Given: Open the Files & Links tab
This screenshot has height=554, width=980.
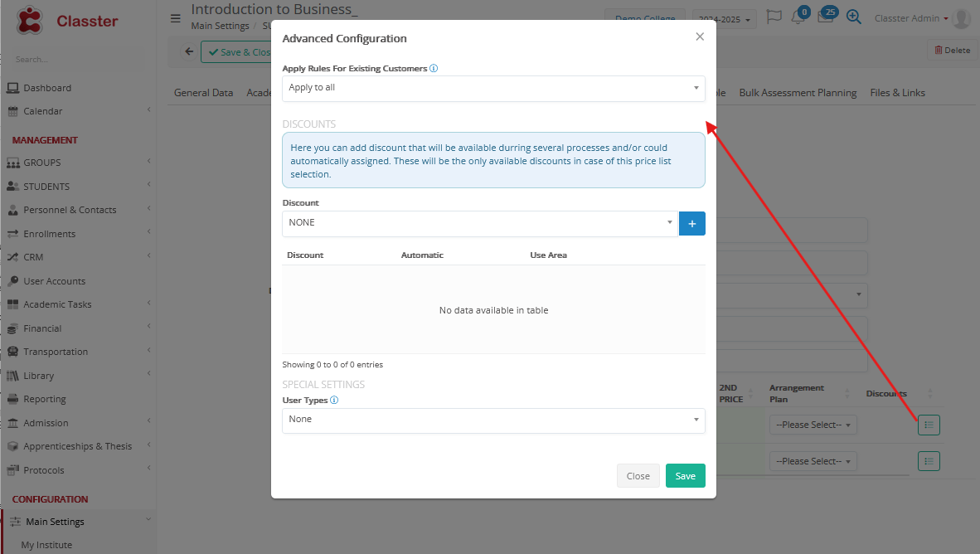Looking at the screenshot, I should 897,93.
